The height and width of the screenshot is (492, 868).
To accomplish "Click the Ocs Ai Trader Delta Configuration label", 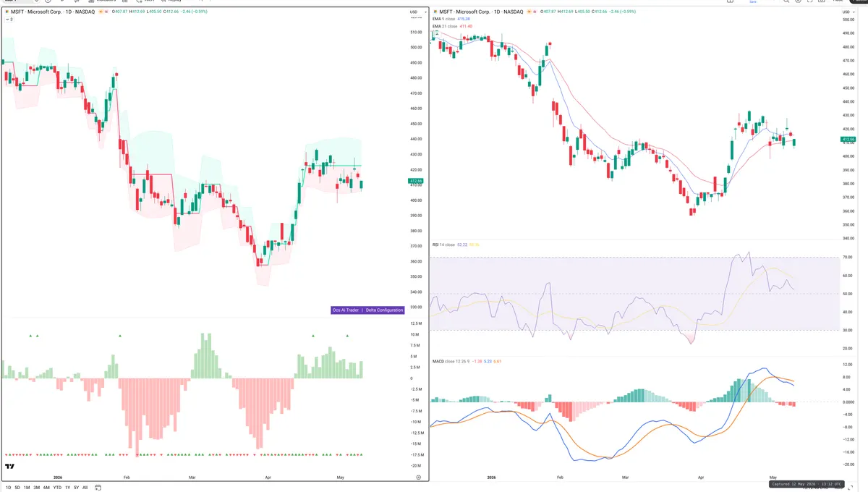I will coord(367,310).
